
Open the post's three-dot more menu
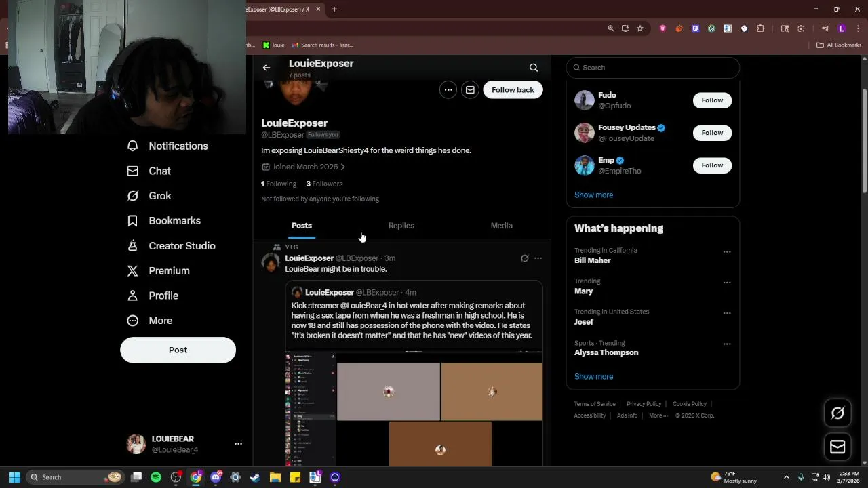[538, 258]
